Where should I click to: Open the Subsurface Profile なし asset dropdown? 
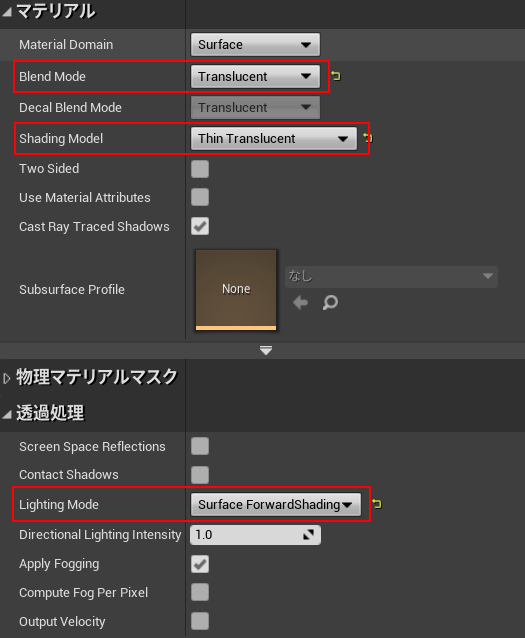coord(391,277)
